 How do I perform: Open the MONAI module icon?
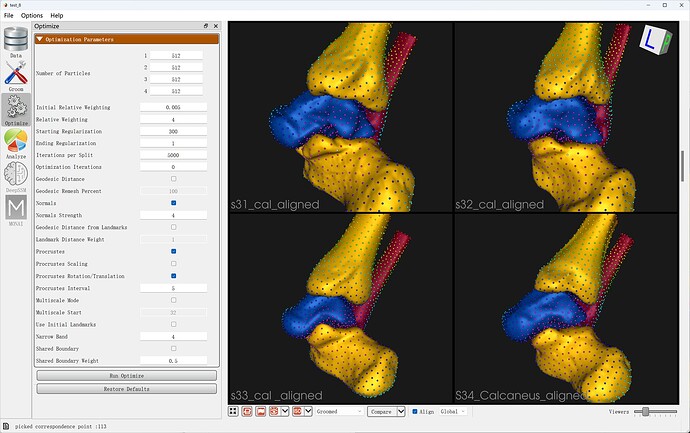(16, 210)
